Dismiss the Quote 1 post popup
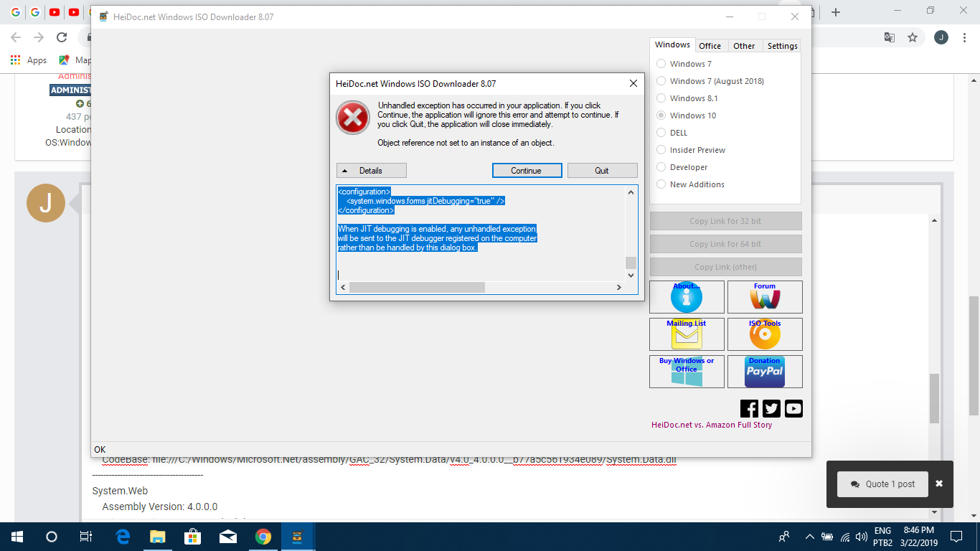The height and width of the screenshot is (551, 980). pos(939,484)
